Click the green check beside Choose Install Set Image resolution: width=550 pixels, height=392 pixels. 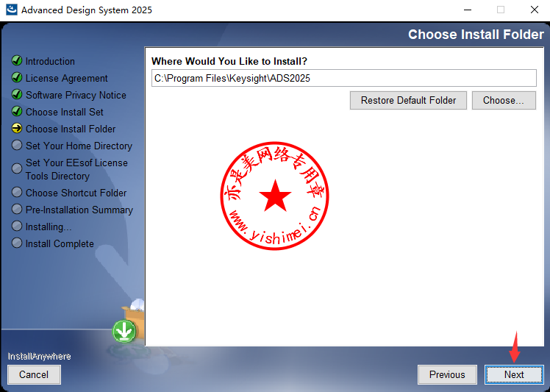16,111
